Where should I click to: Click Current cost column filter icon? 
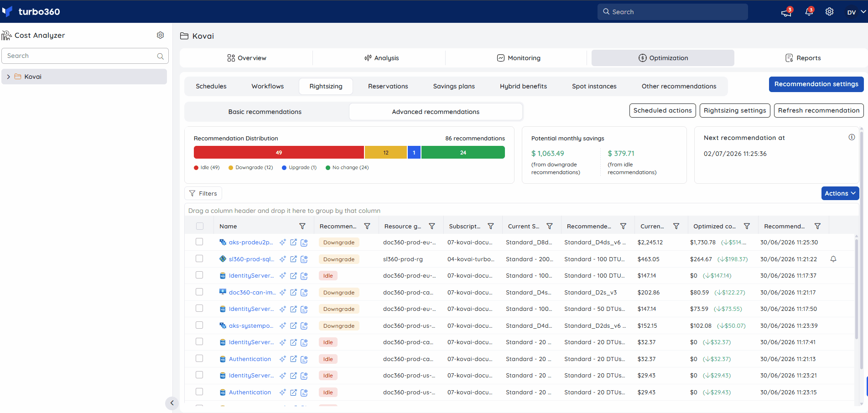[x=676, y=226]
